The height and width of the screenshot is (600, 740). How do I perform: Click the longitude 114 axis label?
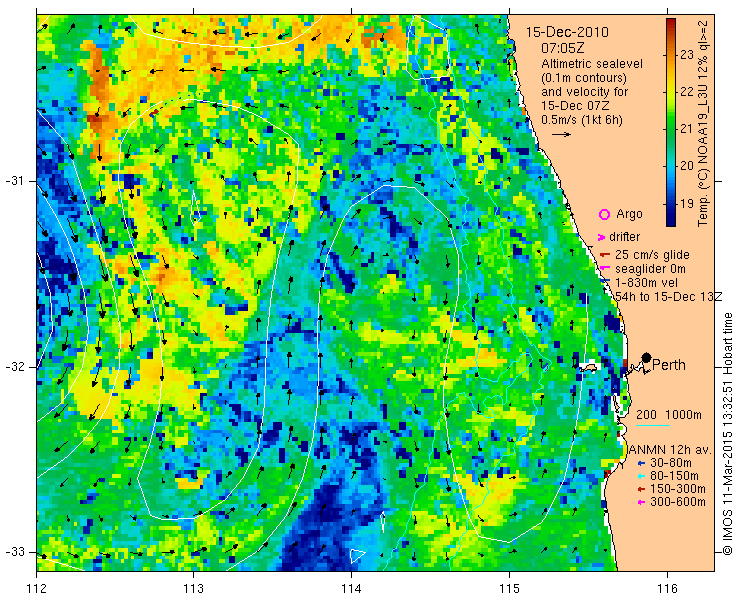(351, 589)
